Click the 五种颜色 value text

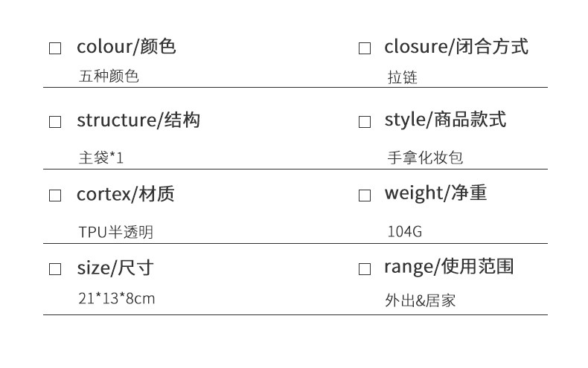point(109,76)
